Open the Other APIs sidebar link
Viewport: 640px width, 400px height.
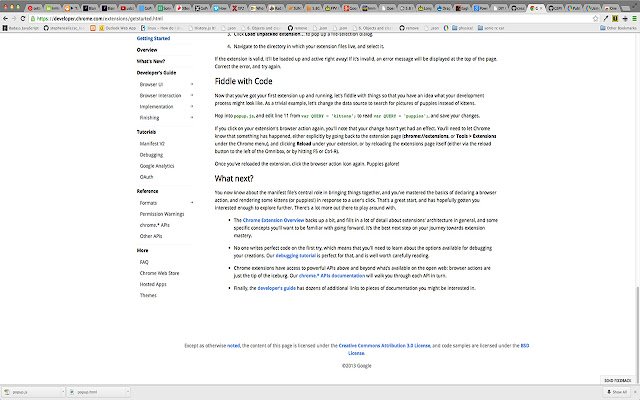tap(151, 236)
